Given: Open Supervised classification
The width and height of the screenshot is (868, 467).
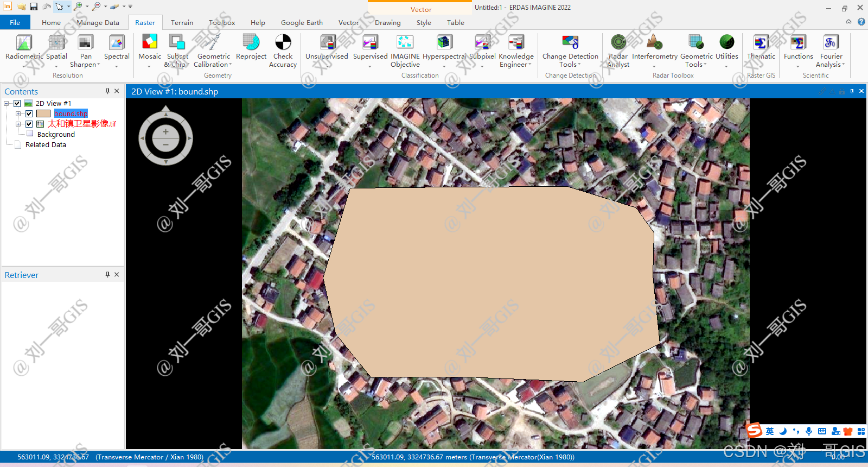Looking at the screenshot, I should 370,48.
